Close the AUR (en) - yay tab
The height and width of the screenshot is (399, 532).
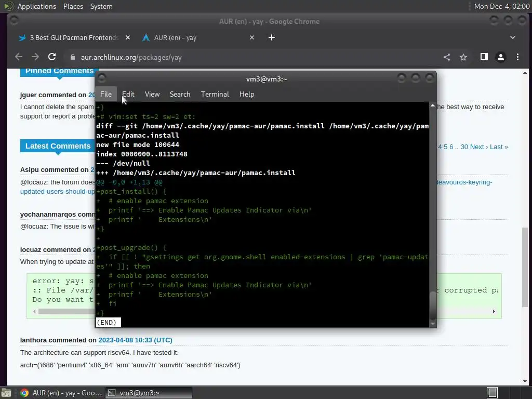[x=252, y=37]
